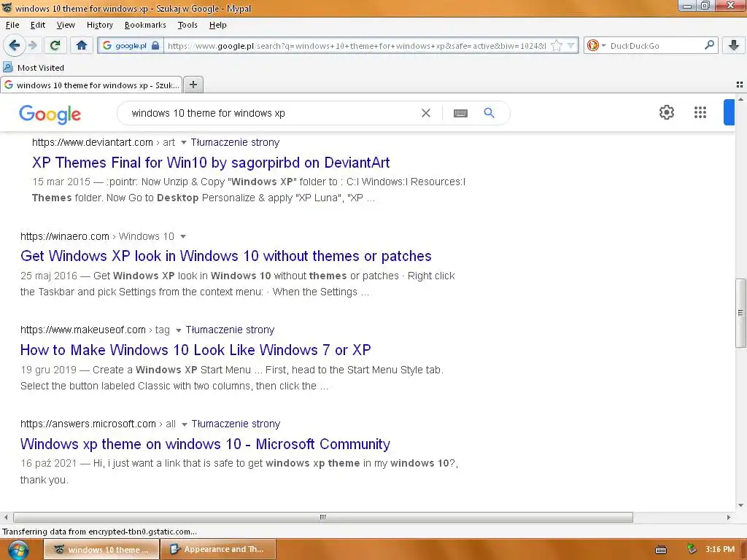747x560 pixels.
Task: Open the Help menu
Action: pos(217,25)
